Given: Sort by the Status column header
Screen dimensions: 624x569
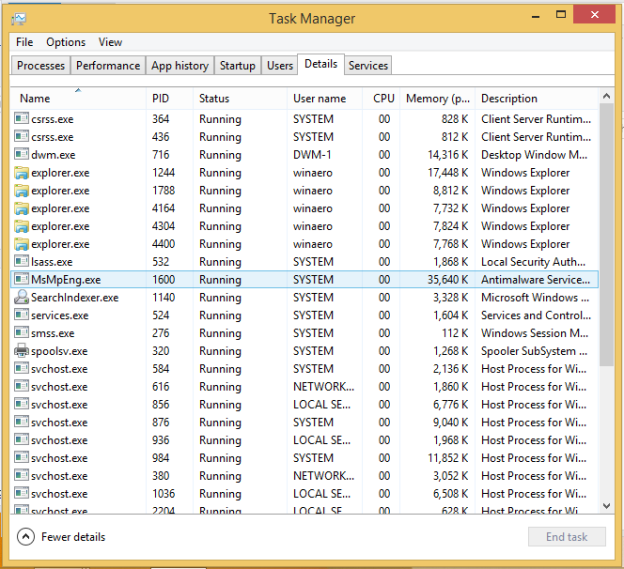Looking at the screenshot, I should point(240,98).
